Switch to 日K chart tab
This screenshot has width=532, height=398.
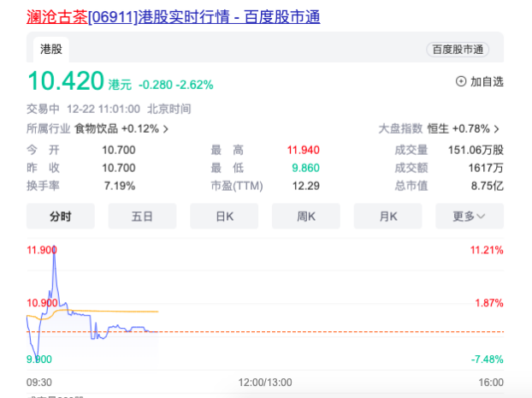pos(224,216)
